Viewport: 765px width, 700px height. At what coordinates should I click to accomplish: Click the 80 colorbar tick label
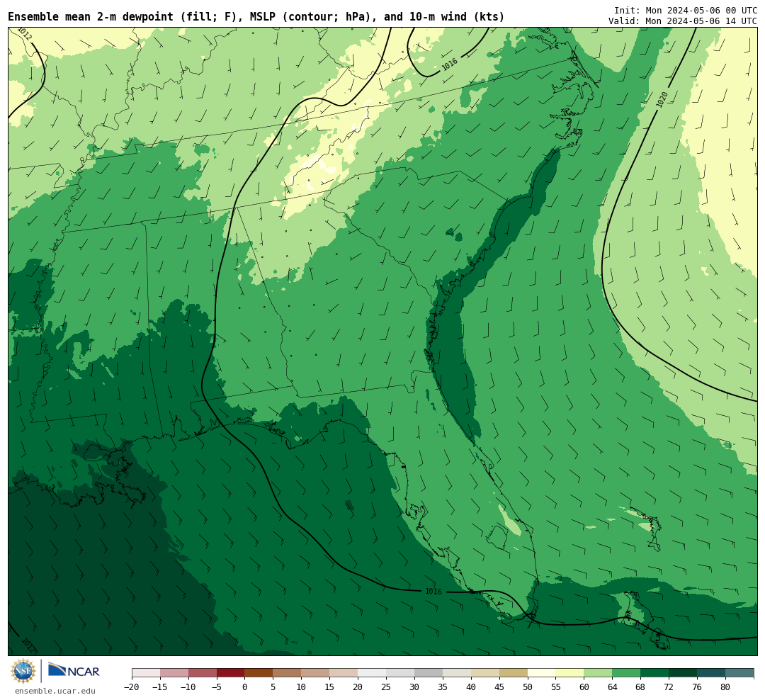725,687
